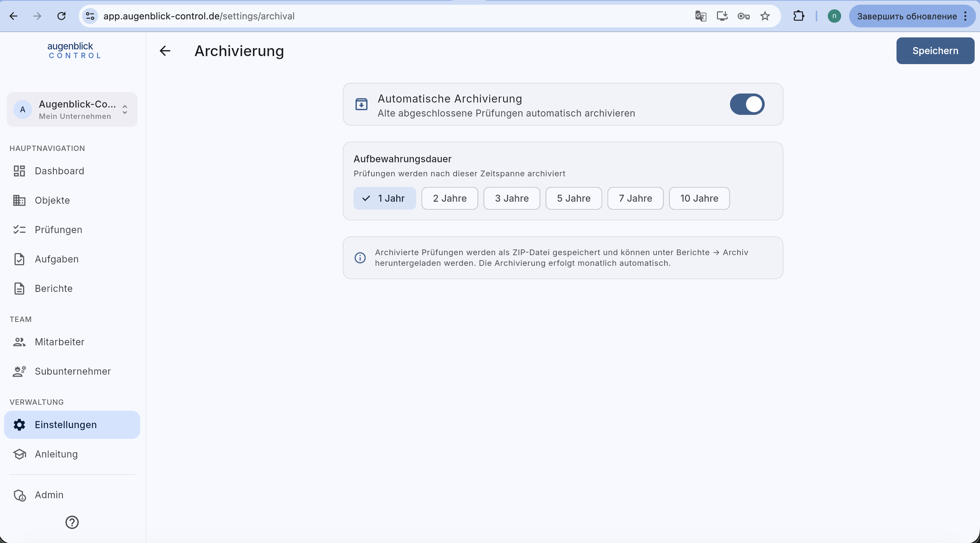Screen dimensions: 980x543
Task: Click the browser forward arrow
Action: 37,16
